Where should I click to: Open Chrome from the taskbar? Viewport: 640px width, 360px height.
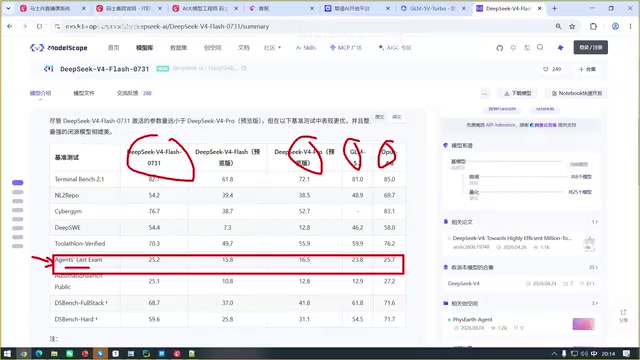tap(24, 353)
